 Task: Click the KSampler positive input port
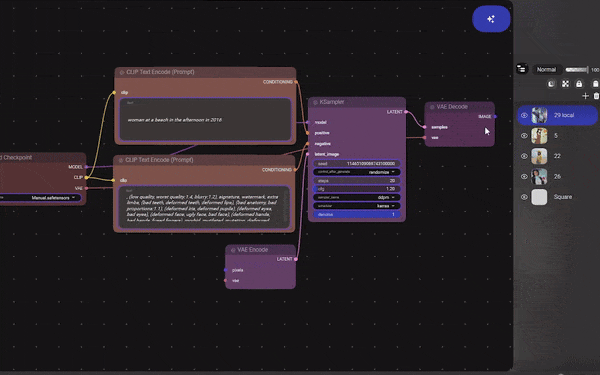(x=308, y=133)
